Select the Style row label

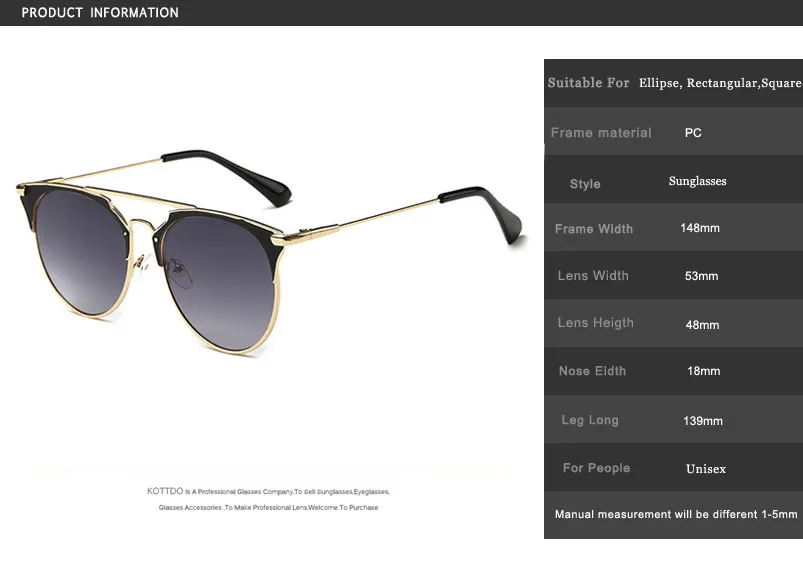click(585, 184)
